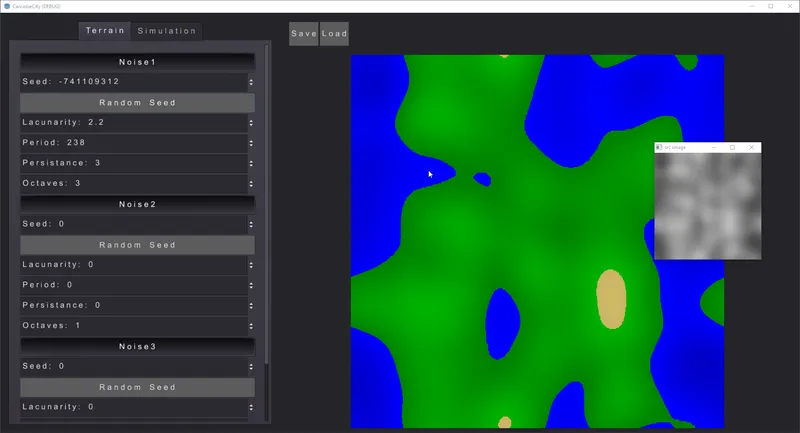800x433 pixels.
Task: Click the Save button
Action: (x=304, y=34)
